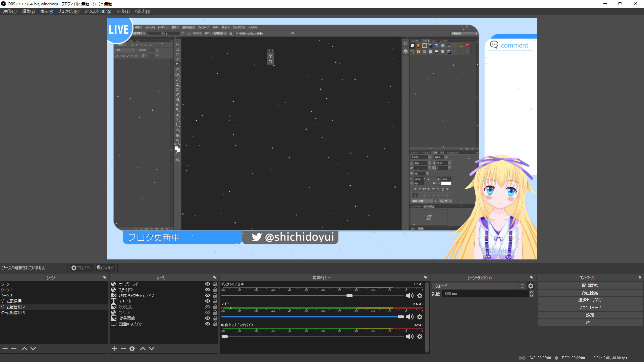Open 映像キャプチャデバイス audio settings gear

(x=420, y=337)
